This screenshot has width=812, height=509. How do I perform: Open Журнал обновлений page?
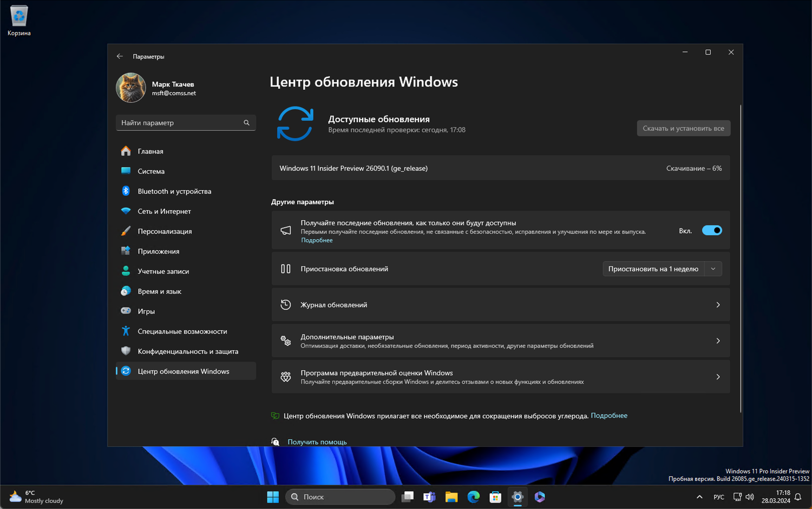tap(501, 304)
